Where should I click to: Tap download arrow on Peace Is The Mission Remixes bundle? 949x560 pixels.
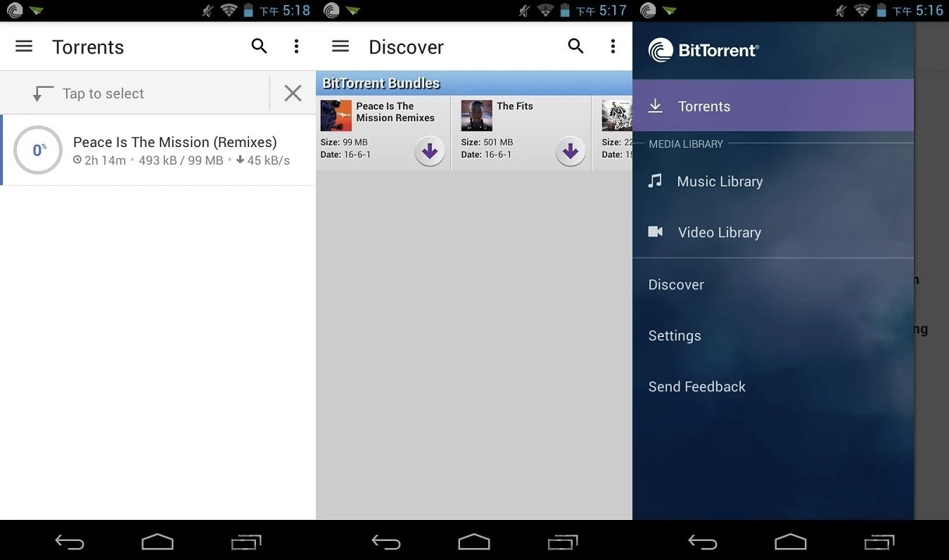pyautogui.click(x=429, y=151)
